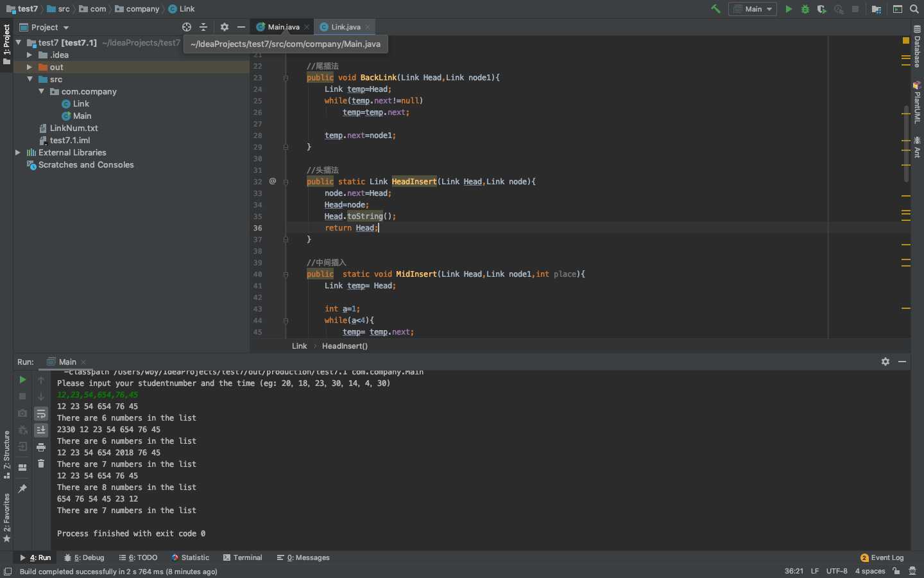Run Main with the green toolbar play icon

(x=789, y=9)
